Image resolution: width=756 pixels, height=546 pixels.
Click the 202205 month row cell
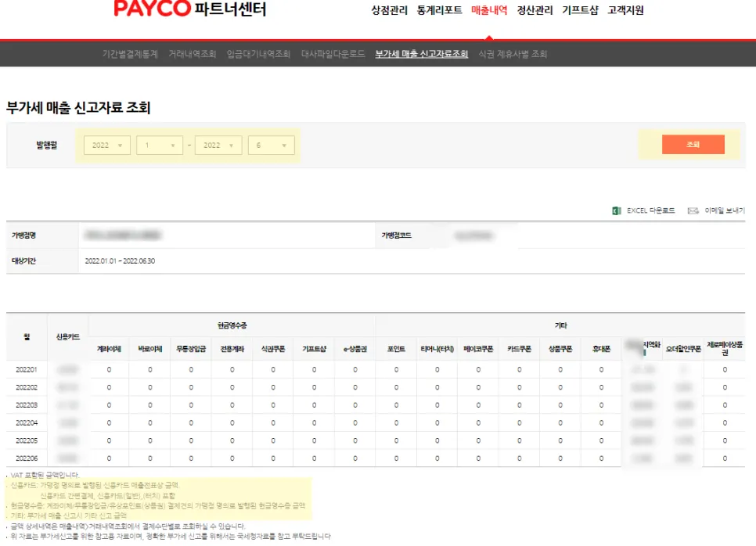click(x=27, y=441)
